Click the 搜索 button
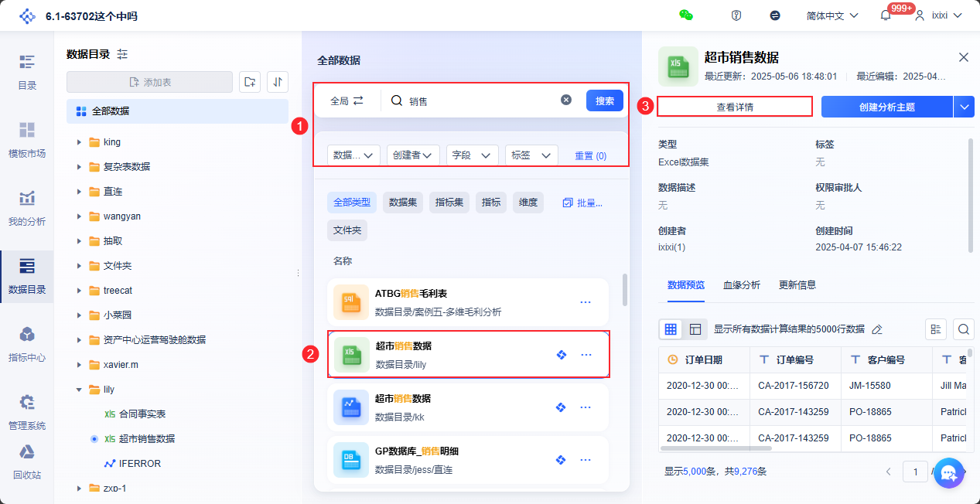 coord(605,100)
